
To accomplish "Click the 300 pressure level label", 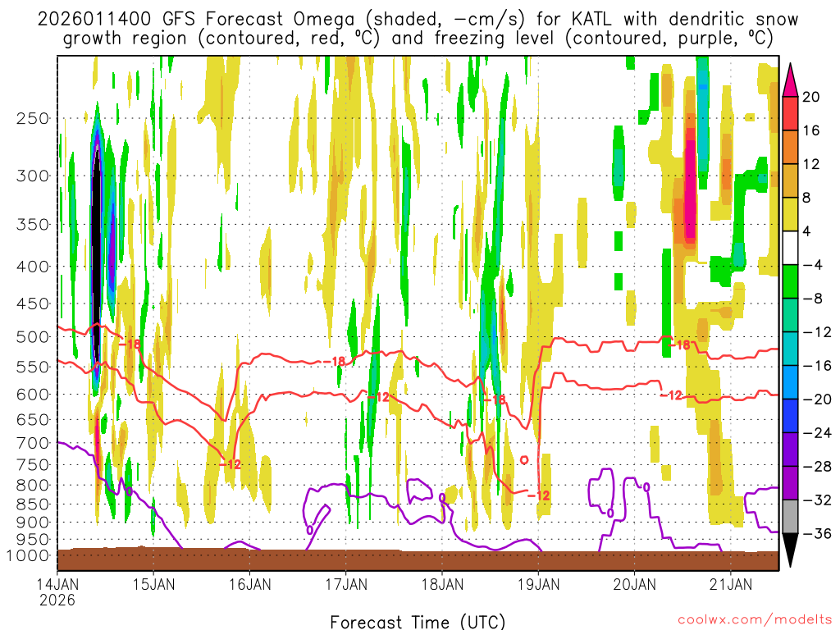I will click(x=33, y=176).
